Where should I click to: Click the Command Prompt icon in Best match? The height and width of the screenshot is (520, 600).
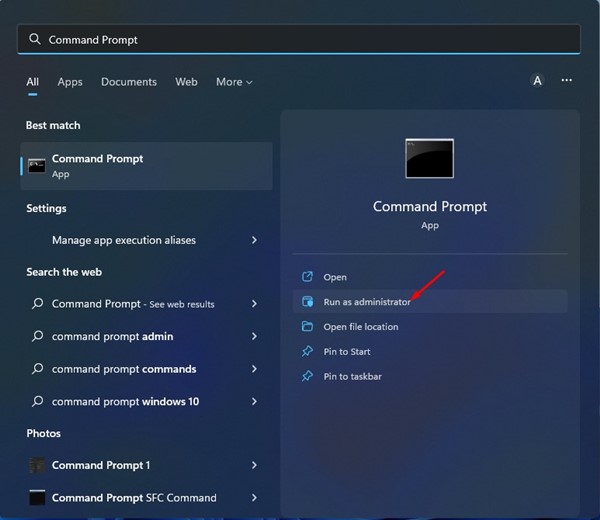click(37, 166)
